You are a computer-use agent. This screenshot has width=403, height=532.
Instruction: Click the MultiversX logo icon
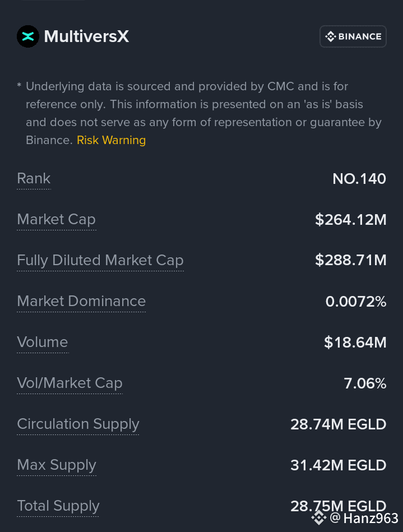pyautogui.click(x=28, y=36)
